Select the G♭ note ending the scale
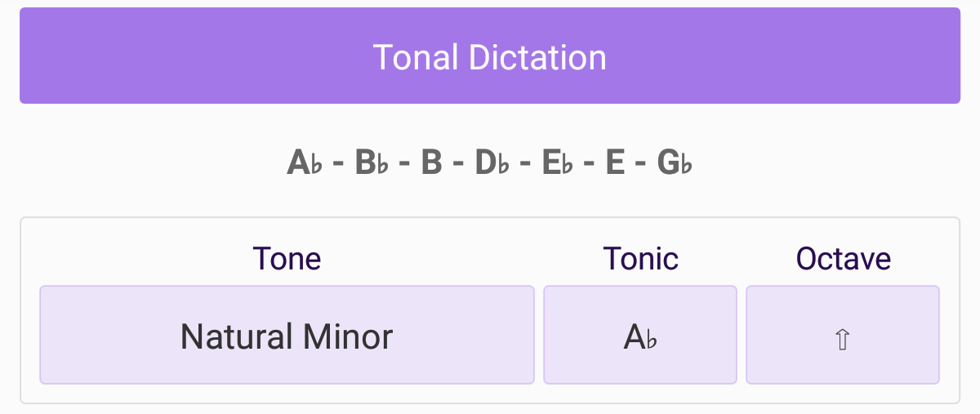This screenshot has height=414, width=980. click(x=675, y=163)
